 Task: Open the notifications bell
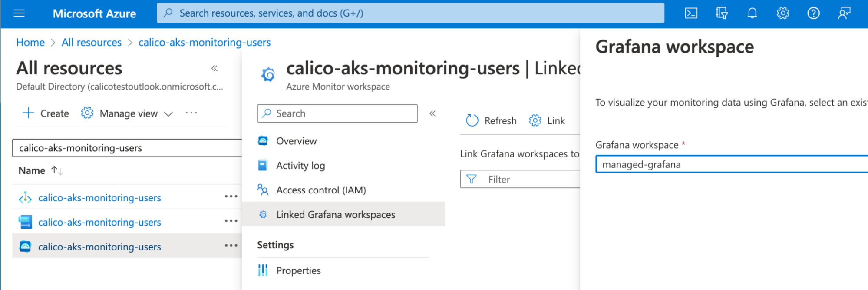752,13
